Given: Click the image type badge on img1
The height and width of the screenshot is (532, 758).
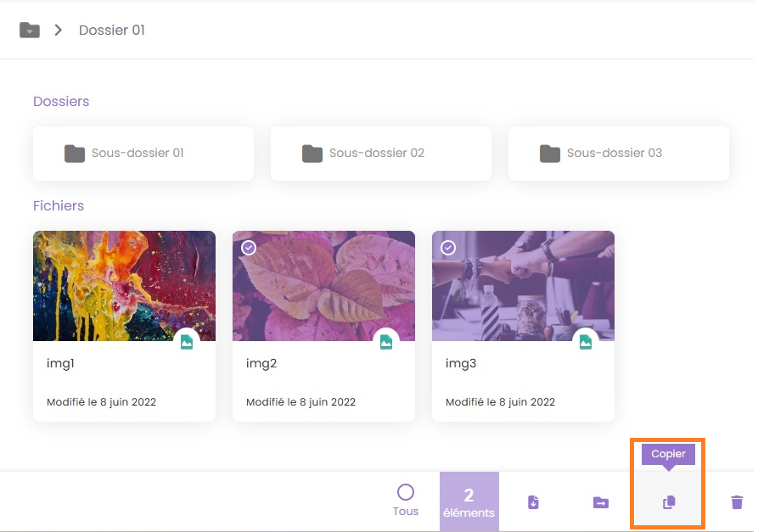Looking at the screenshot, I should pos(186,342).
